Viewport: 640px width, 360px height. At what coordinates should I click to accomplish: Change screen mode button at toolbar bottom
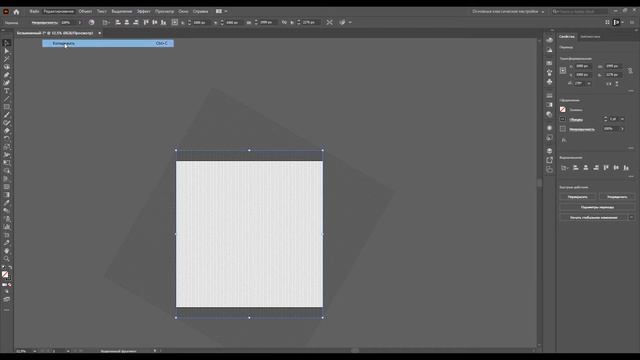pyautogui.click(x=7, y=299)
